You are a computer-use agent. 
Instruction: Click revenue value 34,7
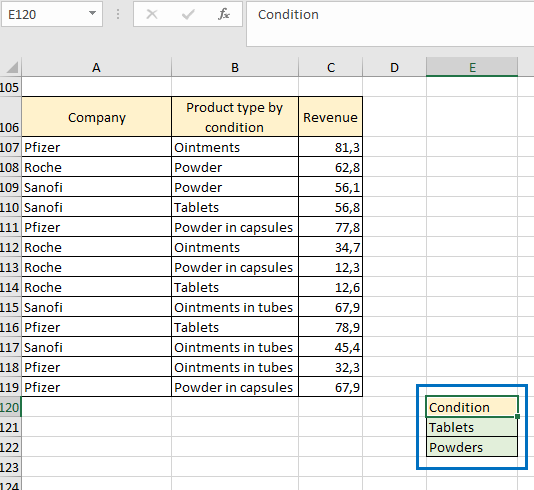tap(330, 247)
